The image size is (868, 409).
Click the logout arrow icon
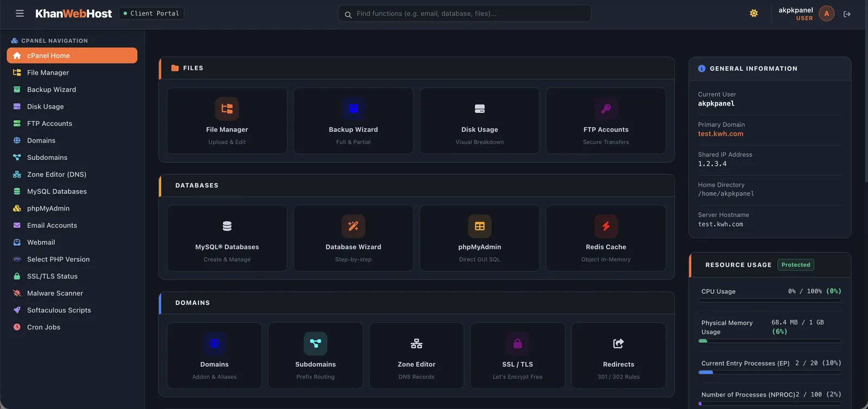[847, 14]
